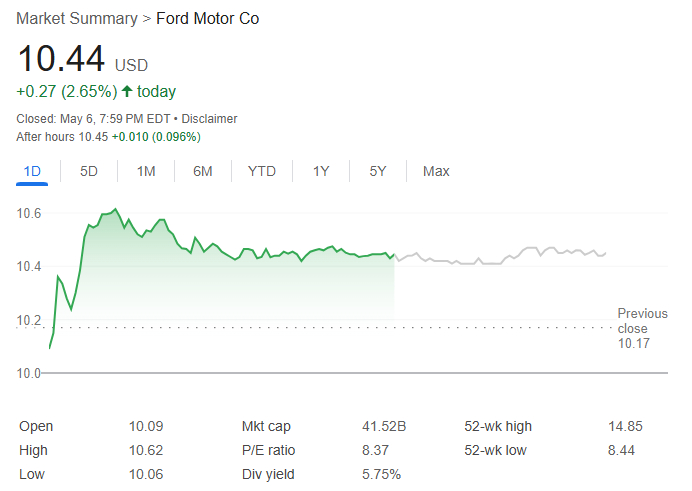Click the green intraday price line peak

(x=115, y=210)
